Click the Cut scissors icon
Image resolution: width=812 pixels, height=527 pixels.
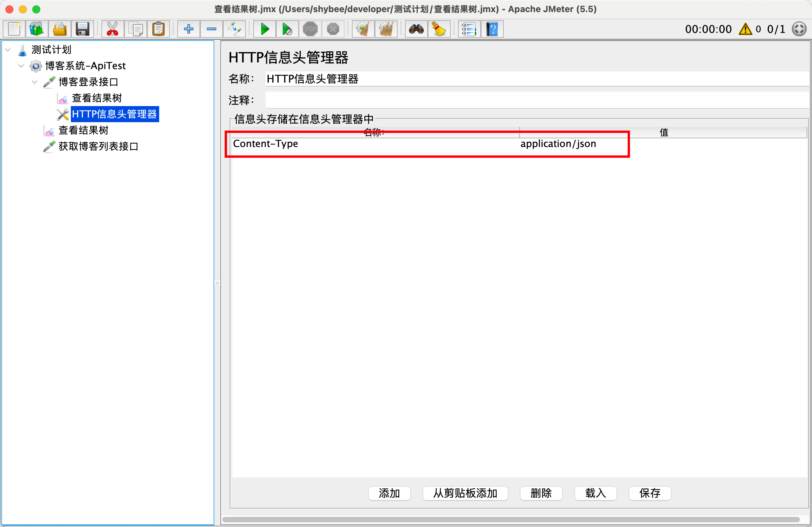pyautogui.click(x=112, y=29)
